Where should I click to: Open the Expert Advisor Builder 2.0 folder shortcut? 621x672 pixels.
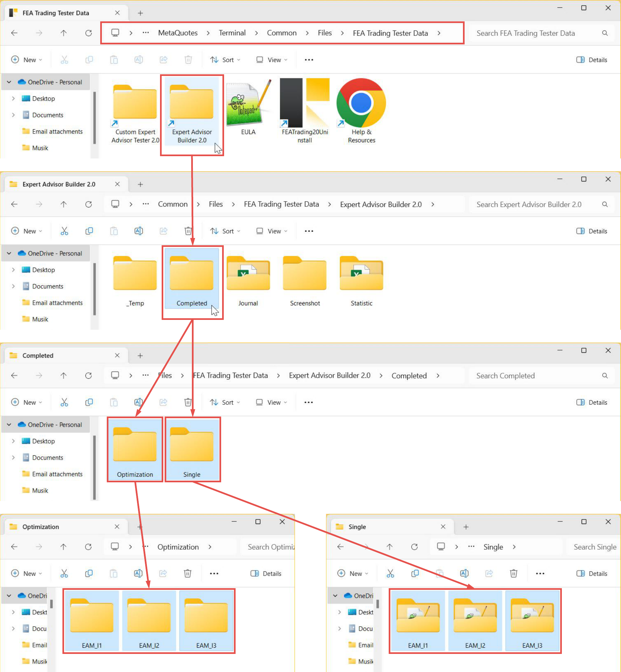[192, 111]
